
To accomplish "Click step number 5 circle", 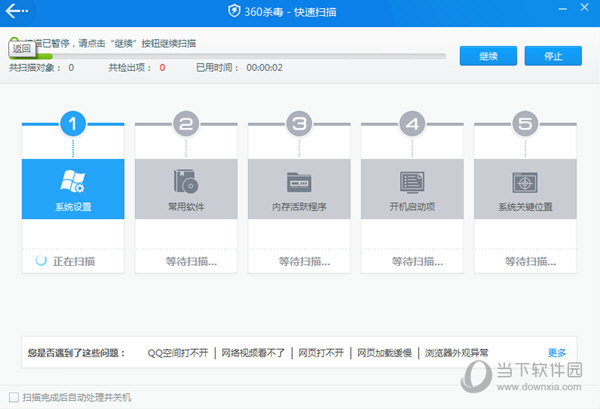I will 525,124.
